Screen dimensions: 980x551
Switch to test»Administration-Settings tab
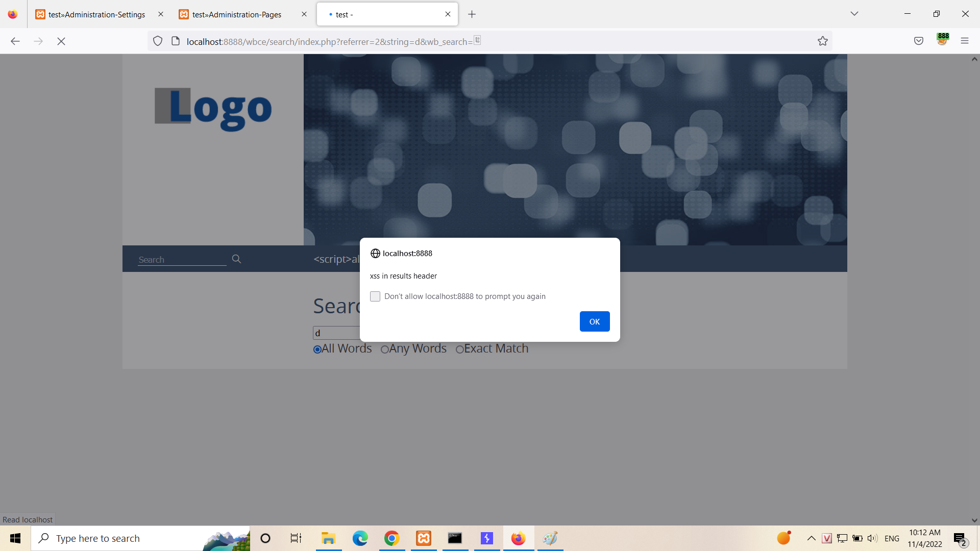96,14
